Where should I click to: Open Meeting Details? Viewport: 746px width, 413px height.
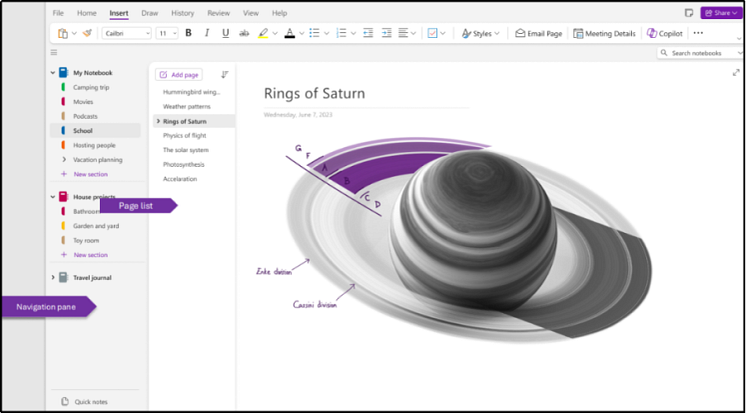(604, 34)
